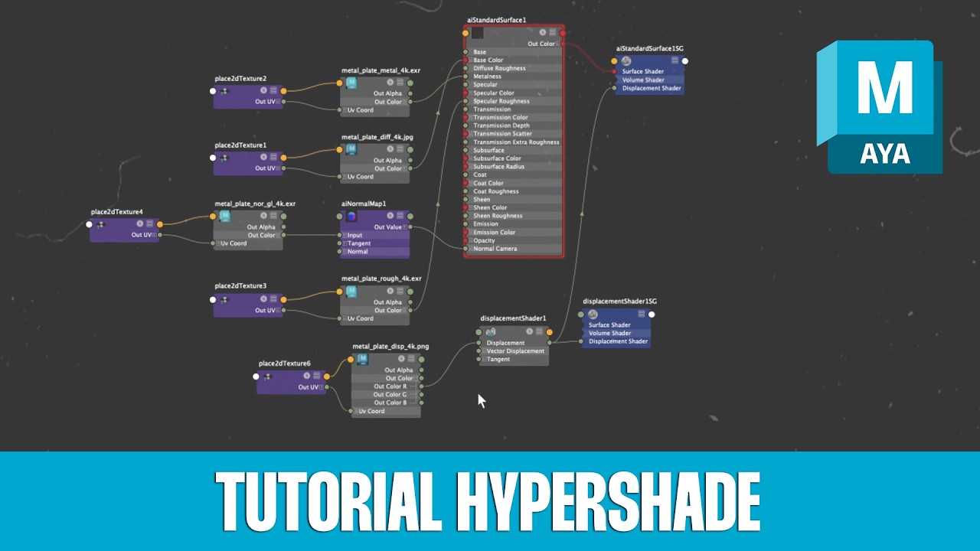Click metal_plate_diff_4k.jpg round solo icon
Image resolution: width=980 pixels, height=551 pixels.
[390, 149]
